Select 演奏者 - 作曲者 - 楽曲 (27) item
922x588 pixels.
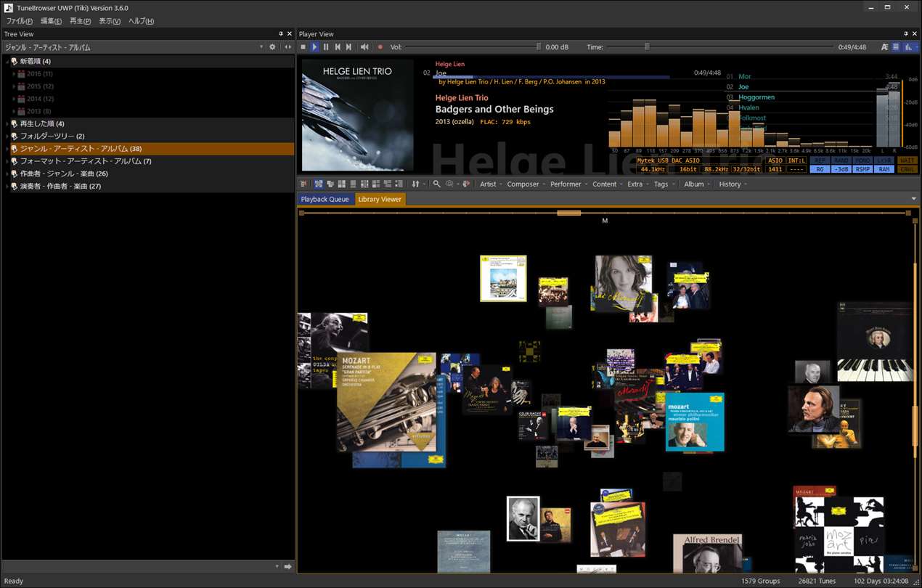pyautogui.click(x=60, y=187)
